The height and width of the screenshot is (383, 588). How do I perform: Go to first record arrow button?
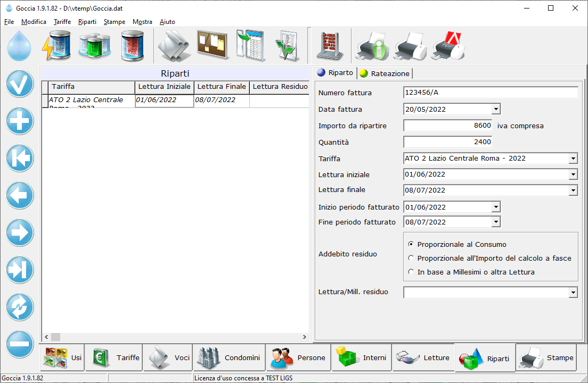(20, 158)
